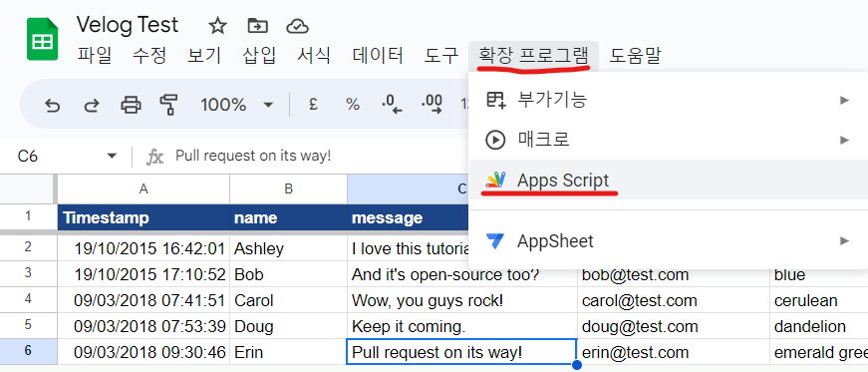Image resolution: width=868 pixels, height=372 pixels.
Task: Activate the paint format roller icon
Action: (168, 105)
